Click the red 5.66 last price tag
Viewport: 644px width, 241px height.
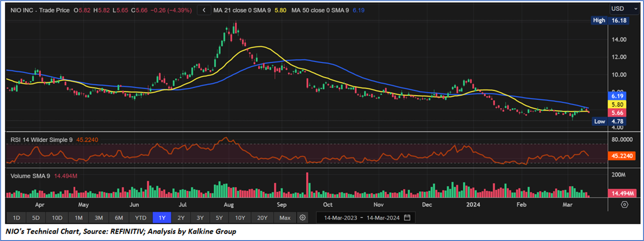click(x=618, y=113)
